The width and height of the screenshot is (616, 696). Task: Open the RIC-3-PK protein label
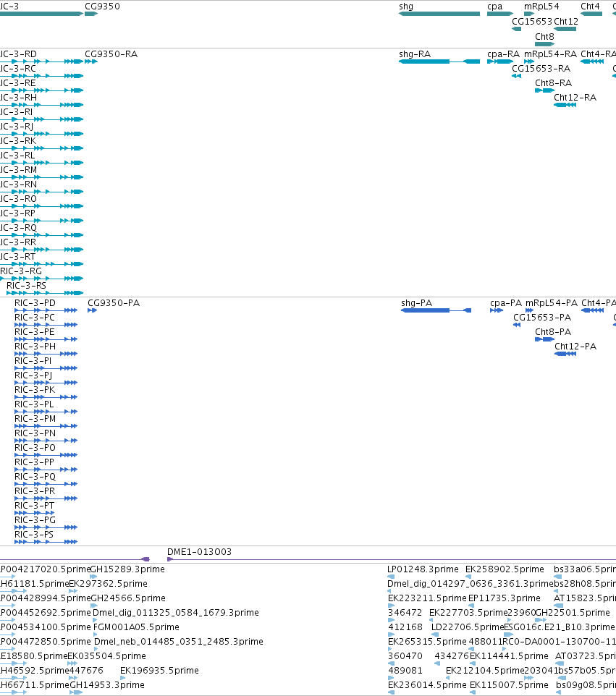(35, 390)
